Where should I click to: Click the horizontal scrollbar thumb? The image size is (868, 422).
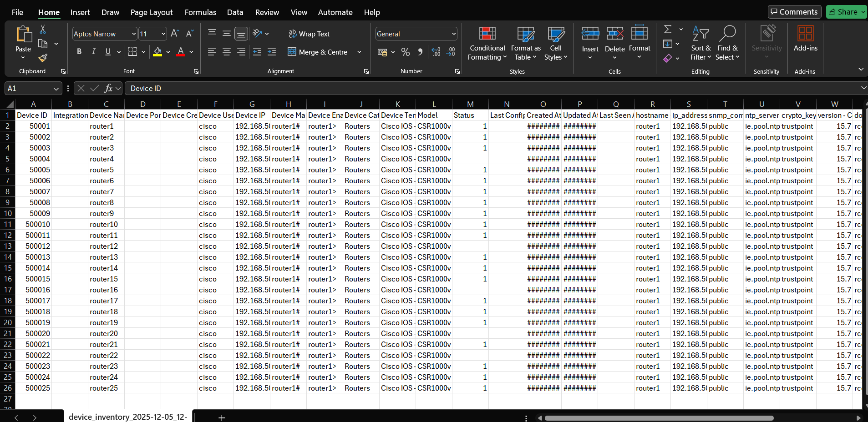click(659, 418)
